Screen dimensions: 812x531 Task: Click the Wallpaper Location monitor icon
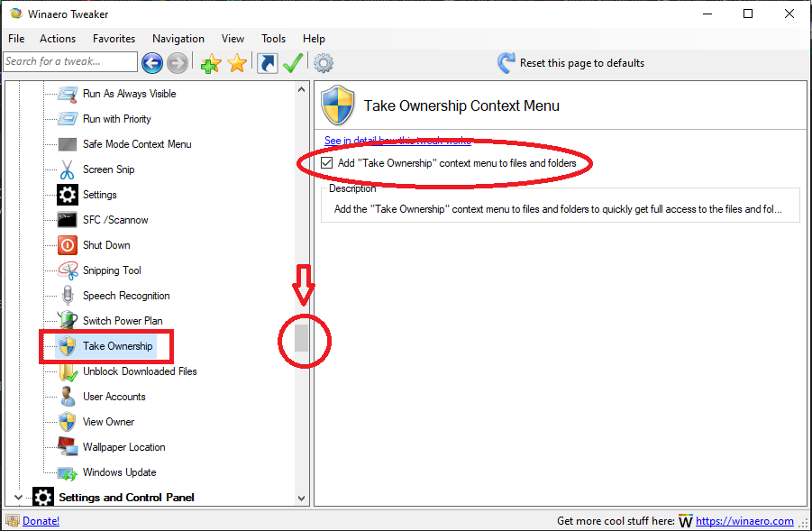68,447
